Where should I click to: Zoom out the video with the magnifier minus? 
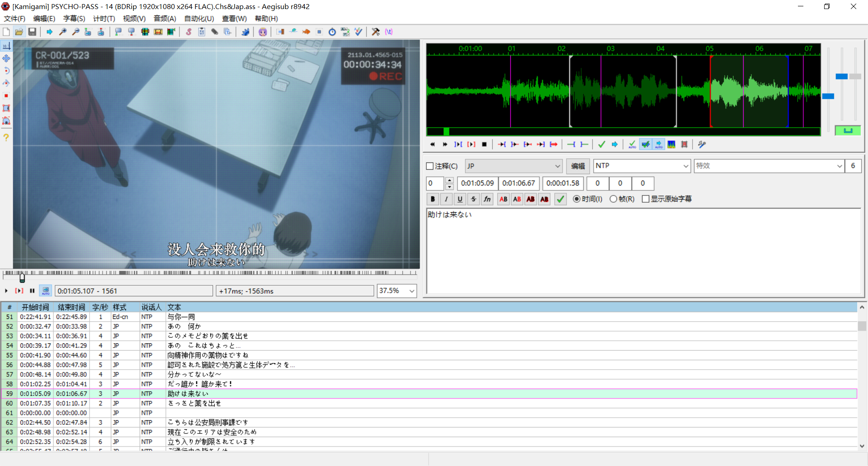click(x=75, y=32)
